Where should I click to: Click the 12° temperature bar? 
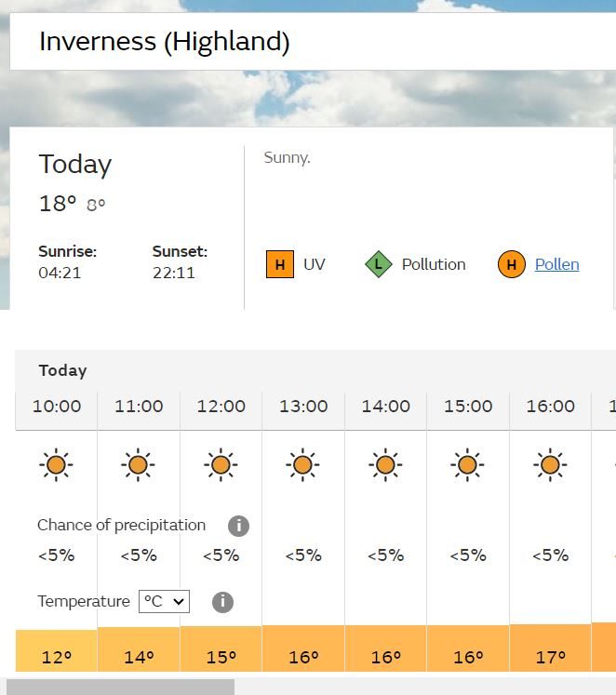(x=56, y=650)
